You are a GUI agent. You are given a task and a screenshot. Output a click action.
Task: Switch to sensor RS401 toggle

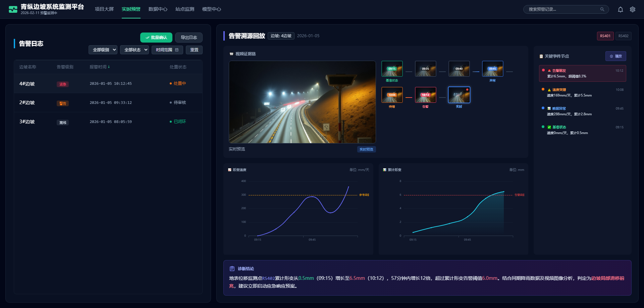tap(605, 36)
